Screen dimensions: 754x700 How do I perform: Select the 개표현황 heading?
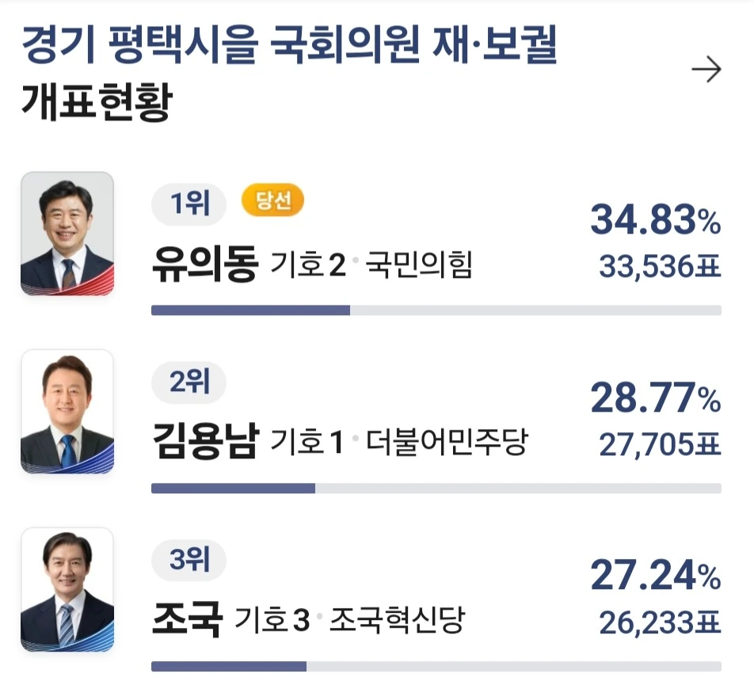tap(97, 101)
